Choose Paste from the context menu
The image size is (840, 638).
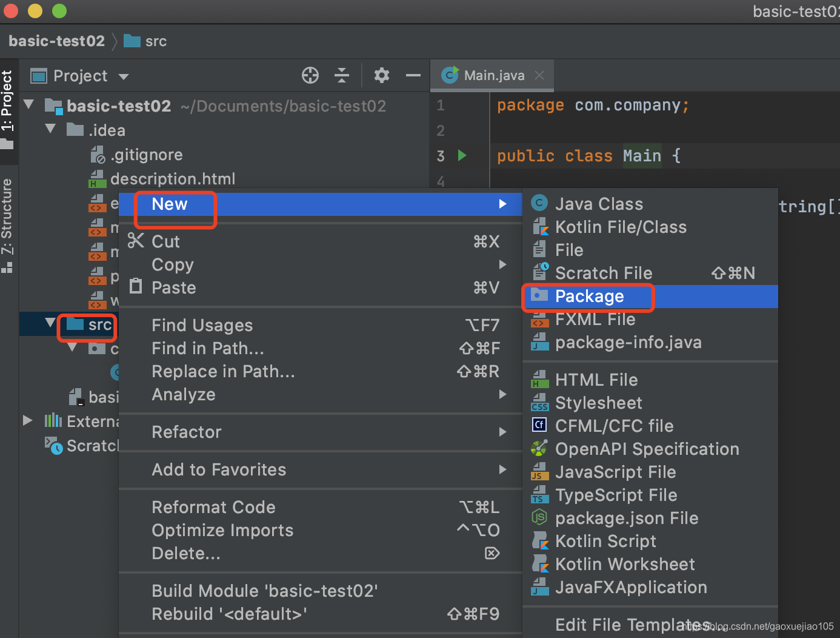coord(320,287)
